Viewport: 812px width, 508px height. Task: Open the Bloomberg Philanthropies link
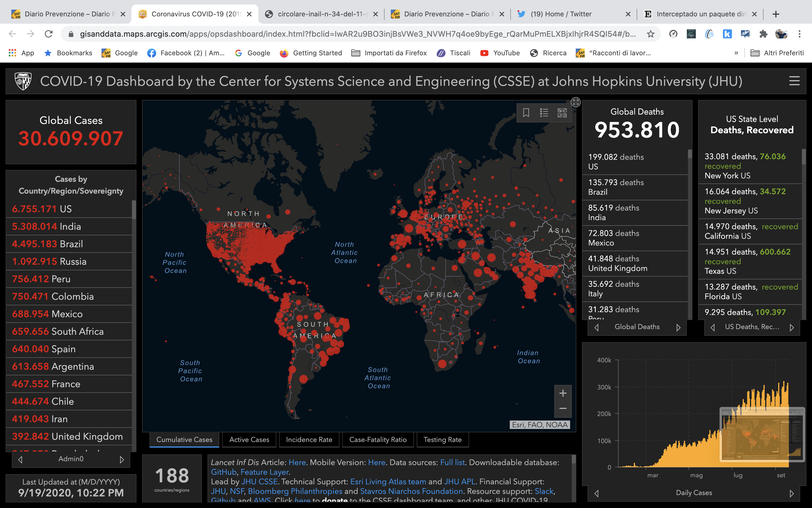(x=295, y=491)
